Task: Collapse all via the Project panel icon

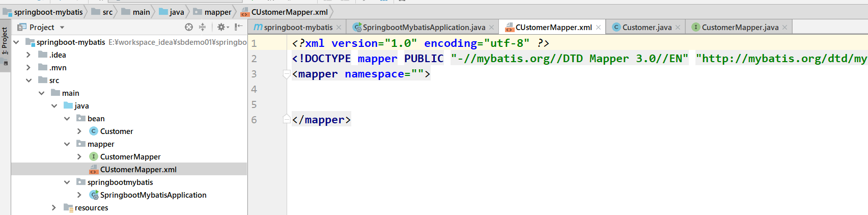Action: point(202,27)
